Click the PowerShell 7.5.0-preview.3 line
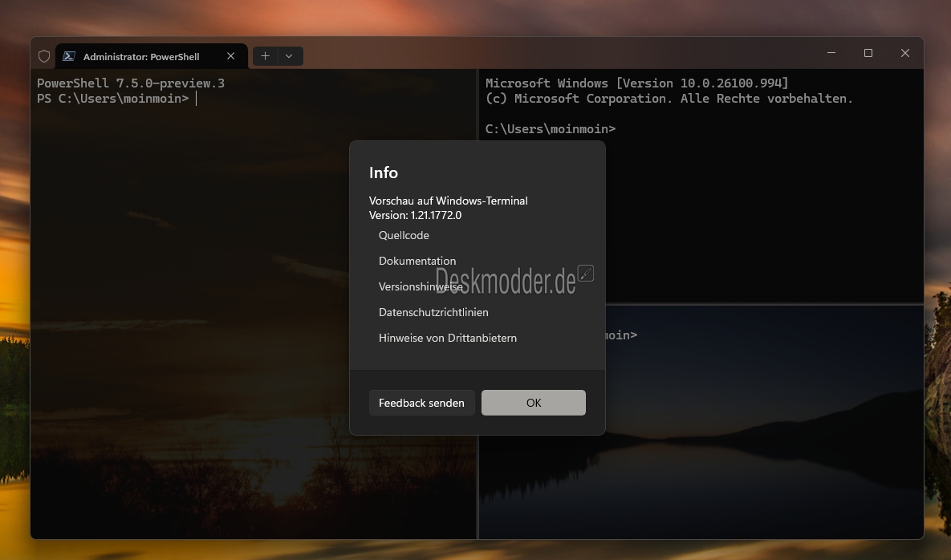 (x=131, y=83)
